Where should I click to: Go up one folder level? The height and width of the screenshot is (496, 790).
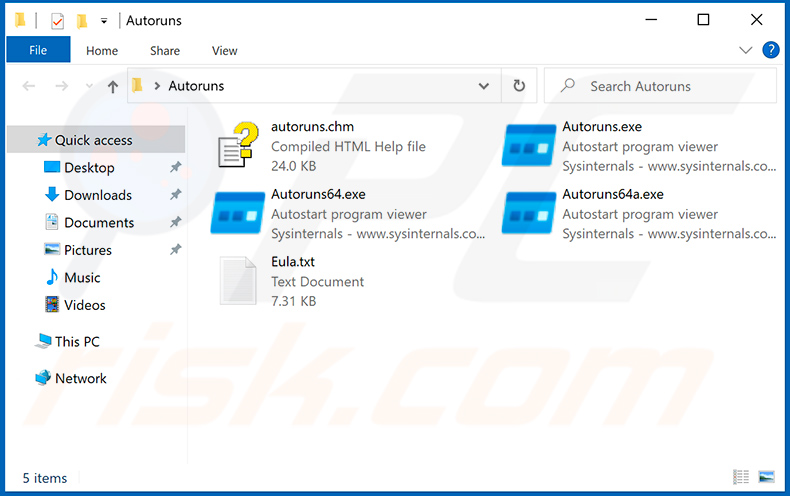coord(113,87)
